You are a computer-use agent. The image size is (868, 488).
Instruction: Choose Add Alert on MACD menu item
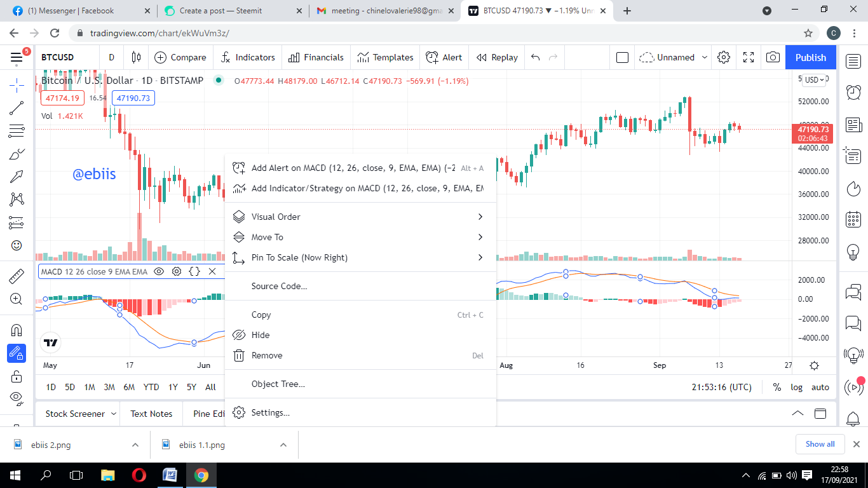click(x=360, y=168)
